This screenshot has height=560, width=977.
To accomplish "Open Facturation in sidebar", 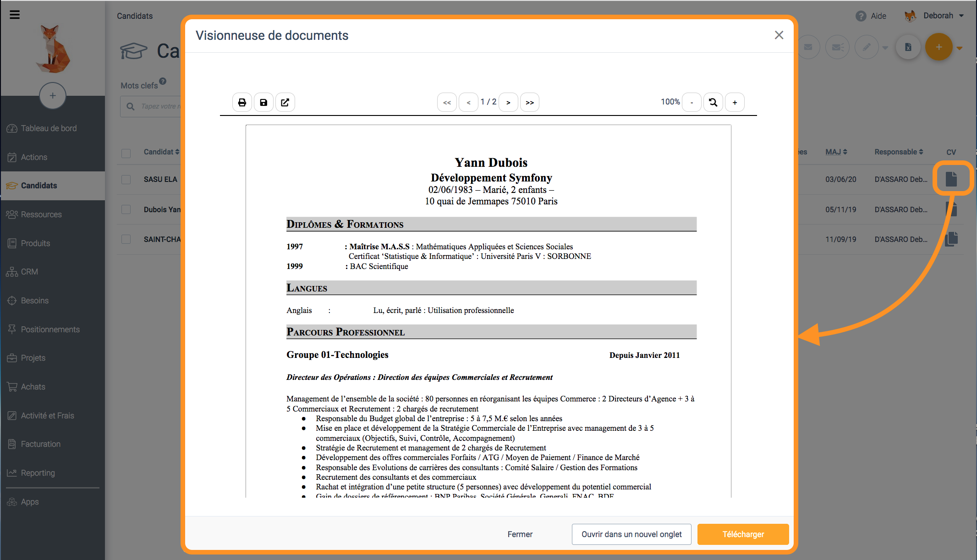I will click(53, 444).
